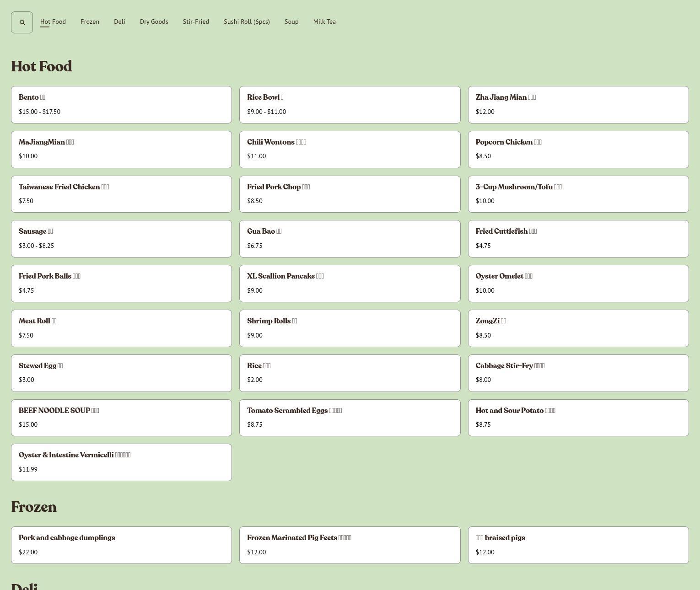Select Taiwanese Fried Chicken item
The image size is (700, 590).
pos(121,194)
